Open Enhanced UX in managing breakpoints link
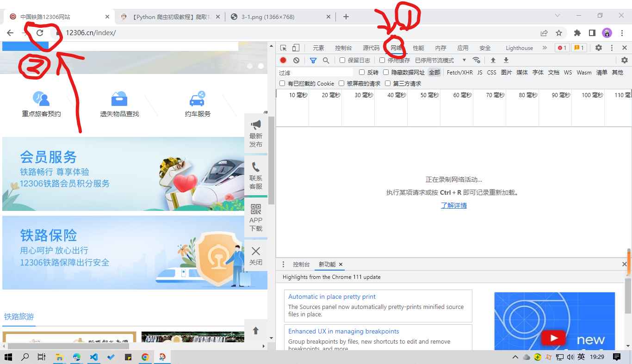The image size is (632, 364). point(344,331)
